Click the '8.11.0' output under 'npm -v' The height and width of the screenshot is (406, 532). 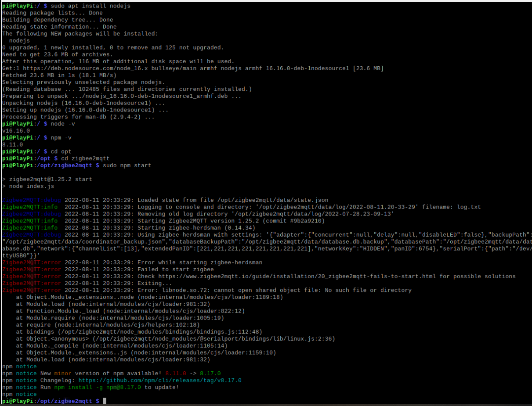(x=12, y=144)
